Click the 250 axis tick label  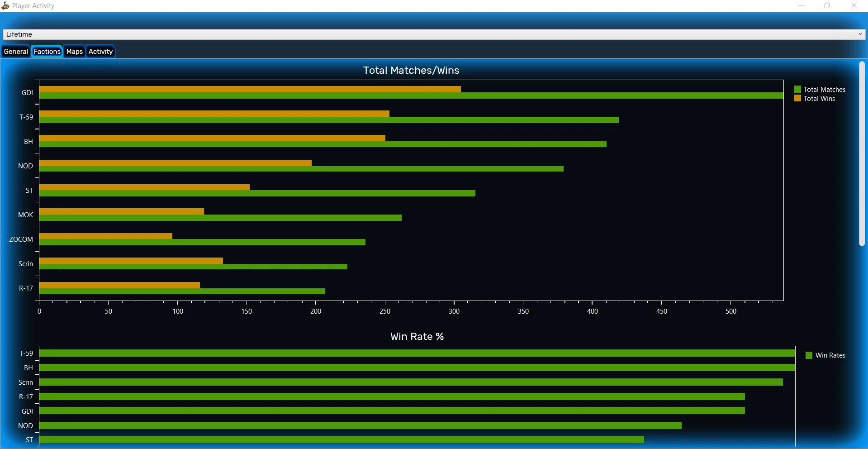click(x=385, y=311)
